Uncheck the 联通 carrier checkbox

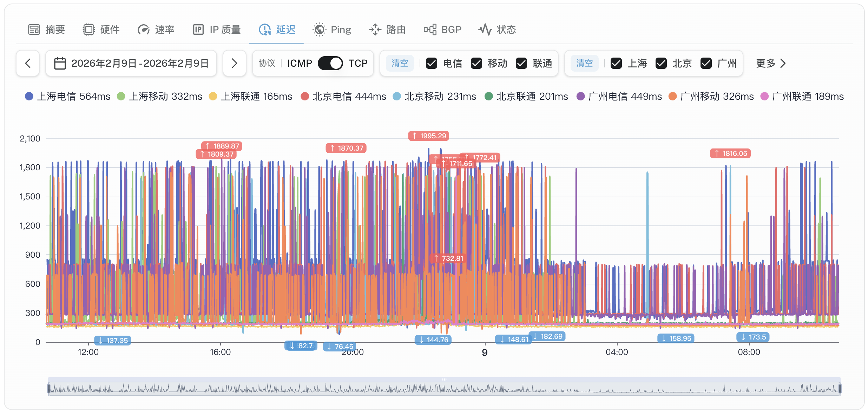click(x=521, y=63)
